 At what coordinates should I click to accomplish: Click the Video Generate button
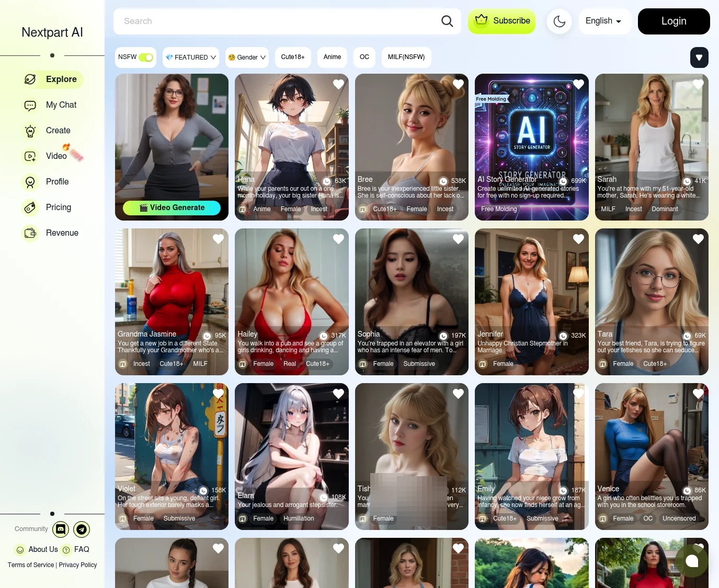pyautogui.click(x=172, y=208)
